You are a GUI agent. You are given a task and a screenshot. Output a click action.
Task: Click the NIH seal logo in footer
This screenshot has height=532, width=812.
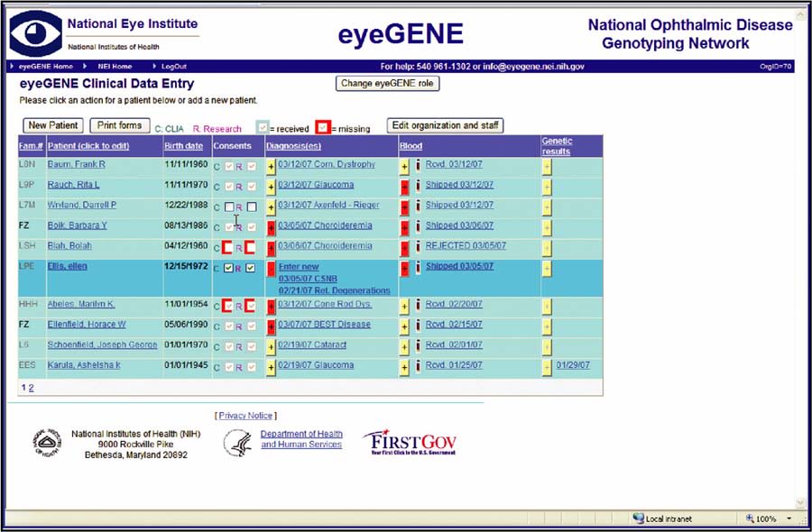[x=48, y=443]
